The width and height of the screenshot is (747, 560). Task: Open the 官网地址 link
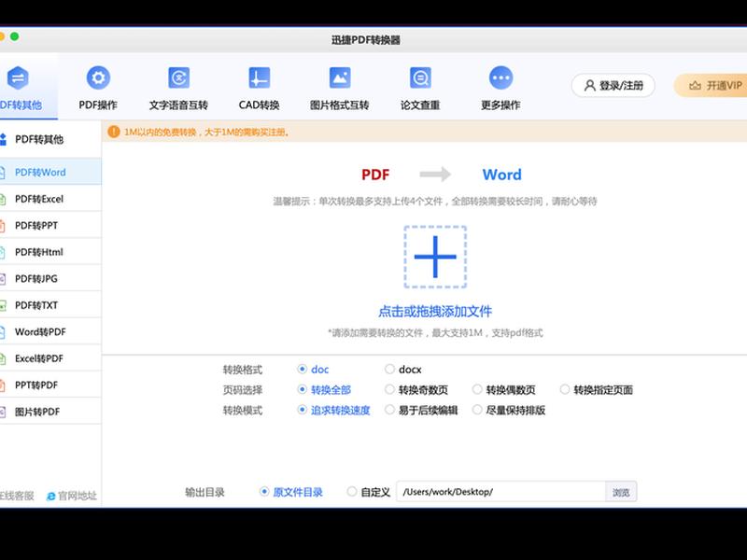[72, 497]
